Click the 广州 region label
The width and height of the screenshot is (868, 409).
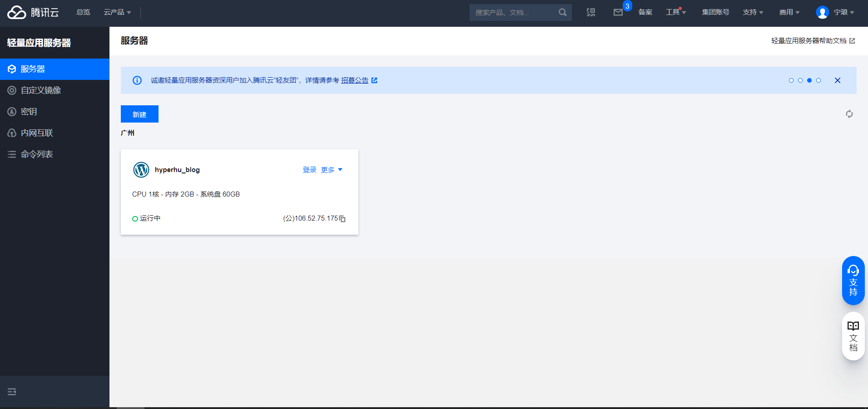point(128,133)
